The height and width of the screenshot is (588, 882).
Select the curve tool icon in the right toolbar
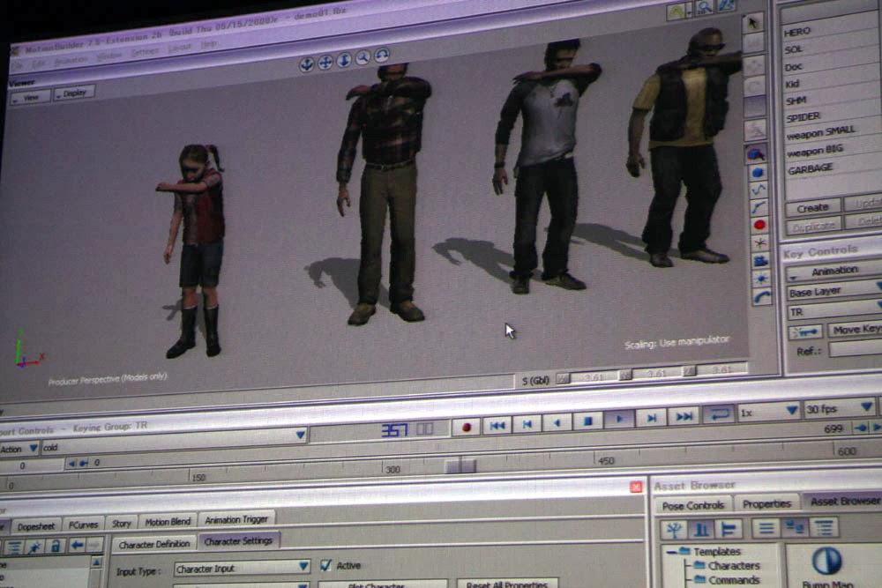pos(759,190)
